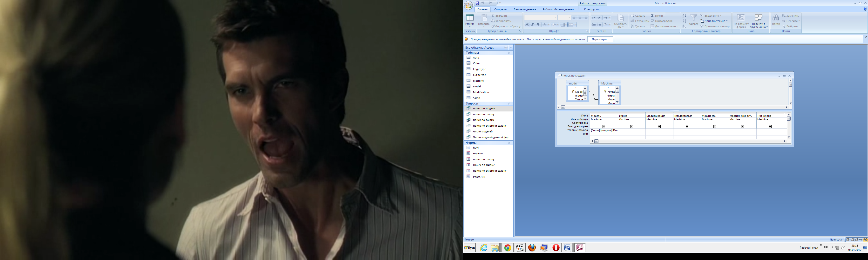Collapse the Запросы group
This screenshot has height=260, width=868.
pyautogui.click(x=509, y=104)
